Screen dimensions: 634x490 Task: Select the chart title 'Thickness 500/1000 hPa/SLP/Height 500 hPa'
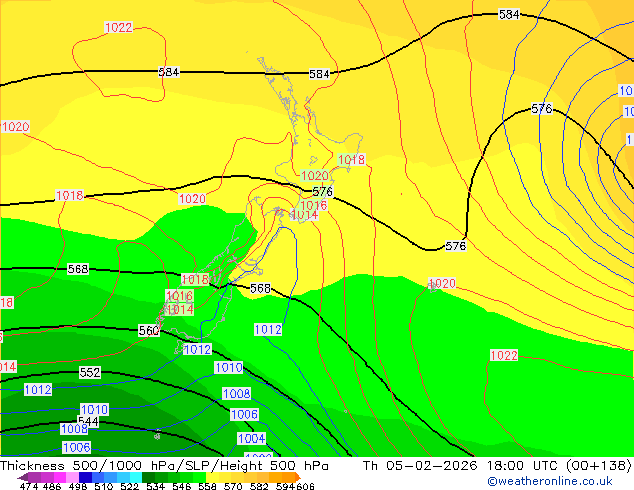[x=164, y=465]
